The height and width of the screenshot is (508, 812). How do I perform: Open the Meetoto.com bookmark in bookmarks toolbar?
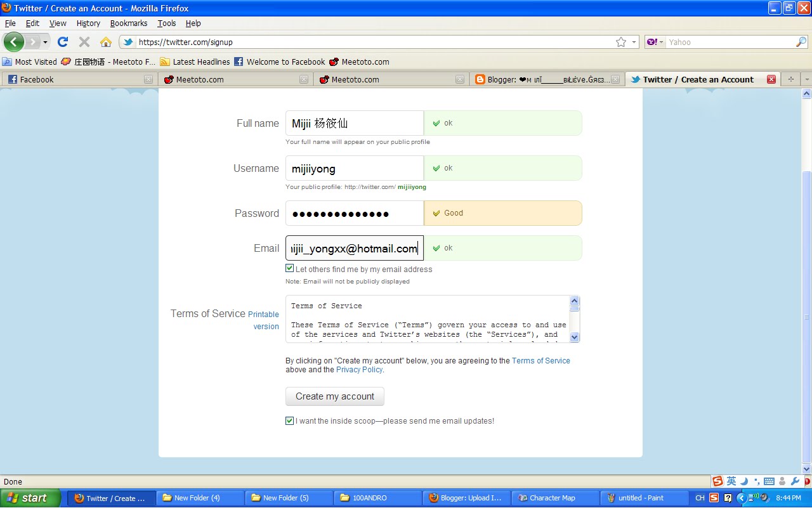(359, 62)
